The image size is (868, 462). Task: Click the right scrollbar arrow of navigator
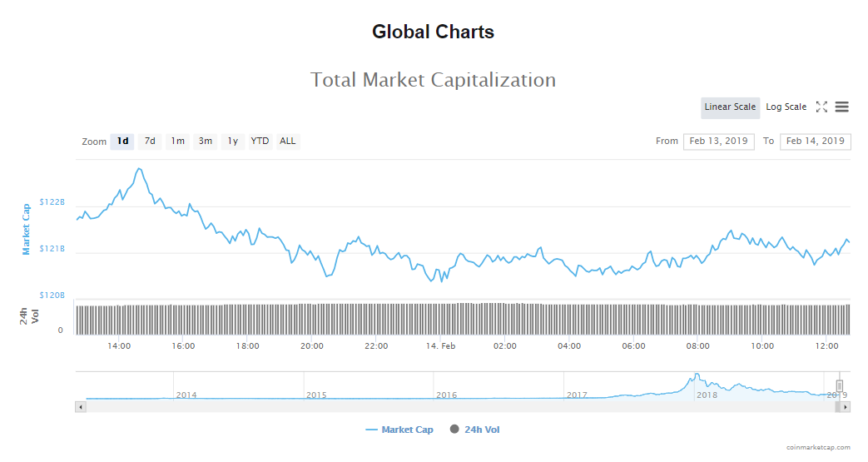(x=846, y=407)
